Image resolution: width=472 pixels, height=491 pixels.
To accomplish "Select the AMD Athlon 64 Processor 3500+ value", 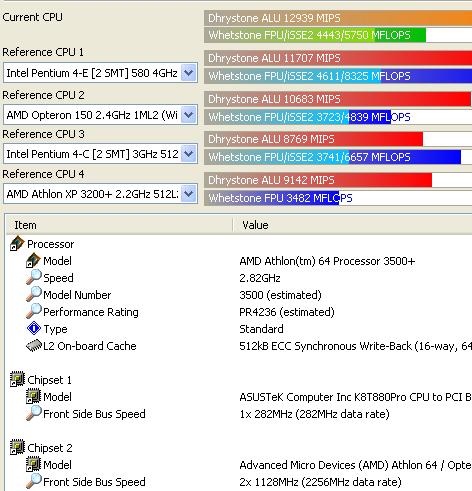I will [327, 261].
